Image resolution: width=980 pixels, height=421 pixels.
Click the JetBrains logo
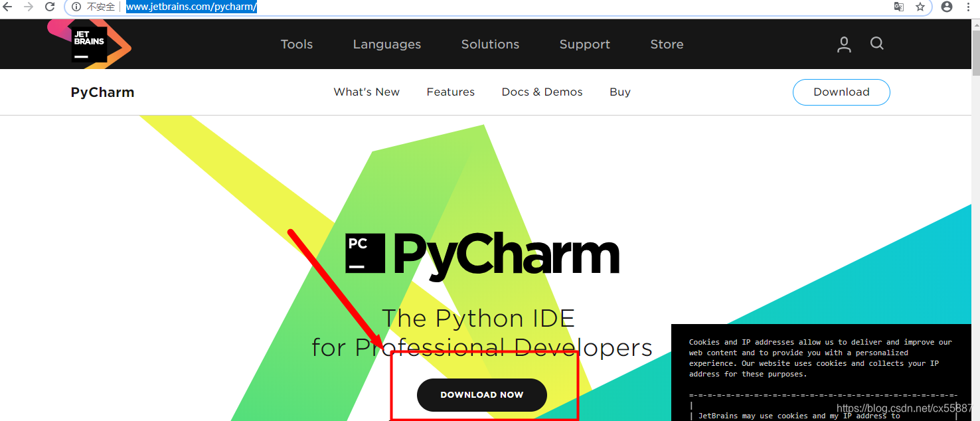89,44
